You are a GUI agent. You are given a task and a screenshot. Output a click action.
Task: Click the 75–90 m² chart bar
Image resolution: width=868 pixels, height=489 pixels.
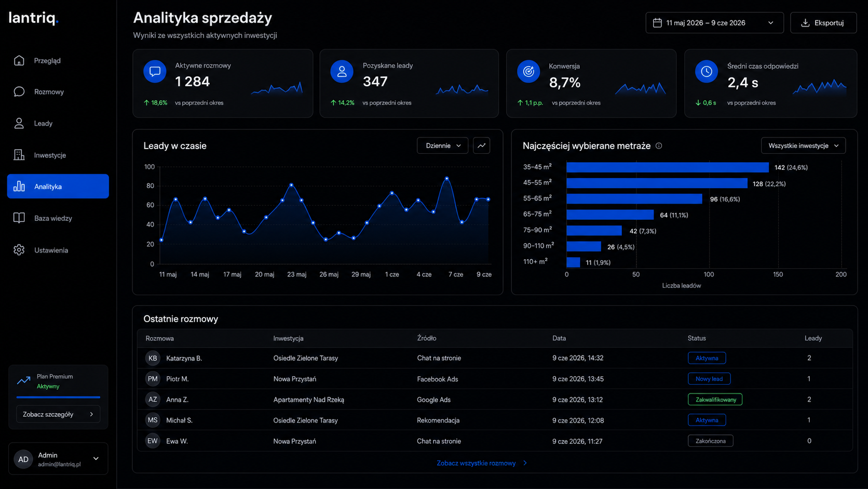pos(594,231)
